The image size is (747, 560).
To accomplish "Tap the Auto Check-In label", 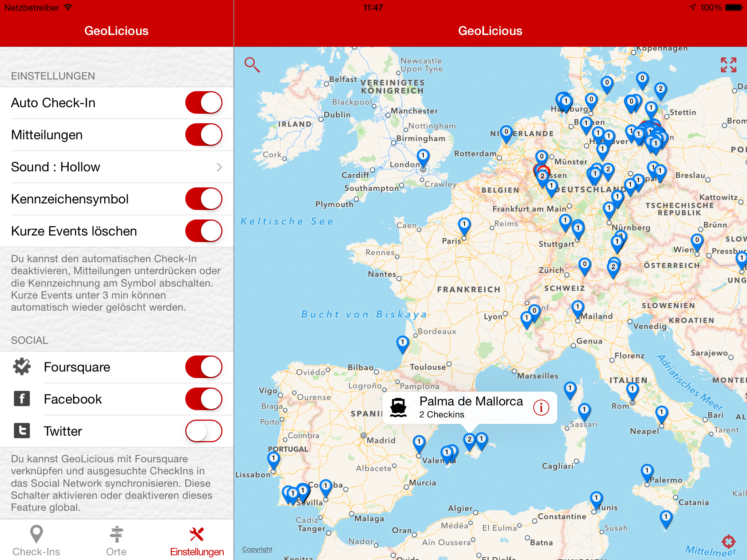I will 53,103.
